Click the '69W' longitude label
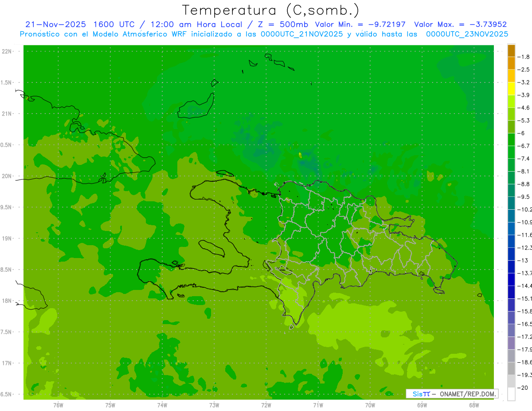Viewport: 532px width, 411px height. click(422, 405)
